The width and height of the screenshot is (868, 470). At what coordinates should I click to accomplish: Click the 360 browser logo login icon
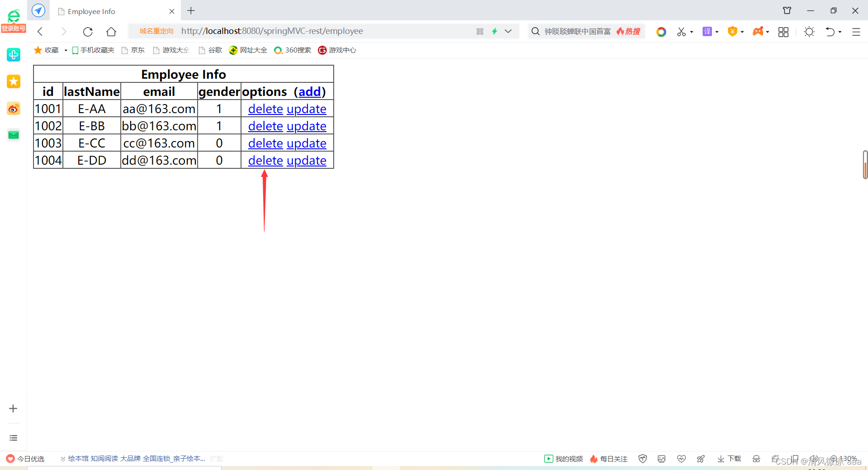(x=14, y=21)
